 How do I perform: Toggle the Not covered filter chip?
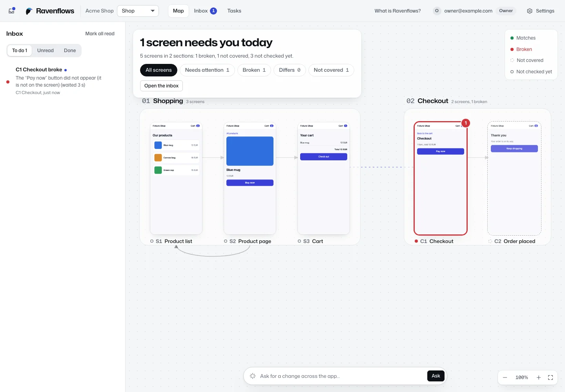331,70
